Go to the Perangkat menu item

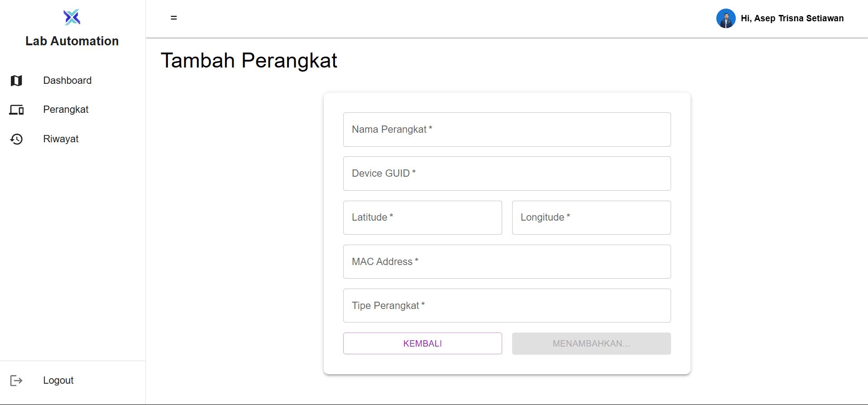point(66,110)
